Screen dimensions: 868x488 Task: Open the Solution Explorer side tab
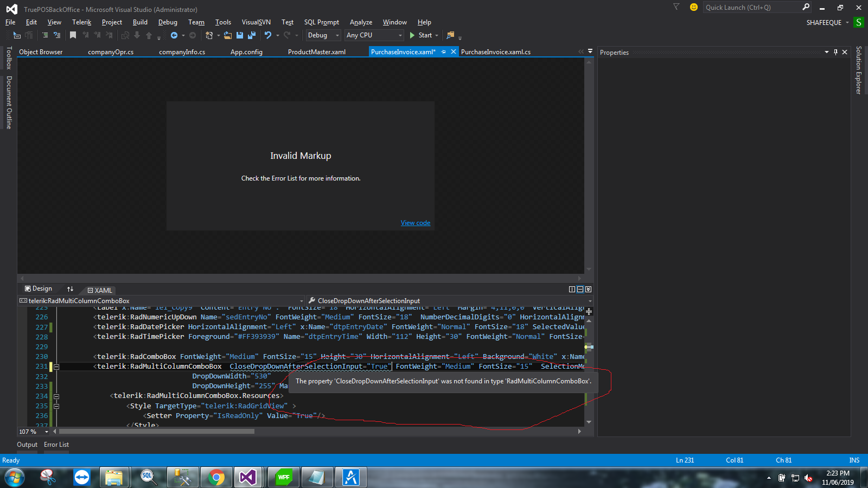(x=859, y=70)
